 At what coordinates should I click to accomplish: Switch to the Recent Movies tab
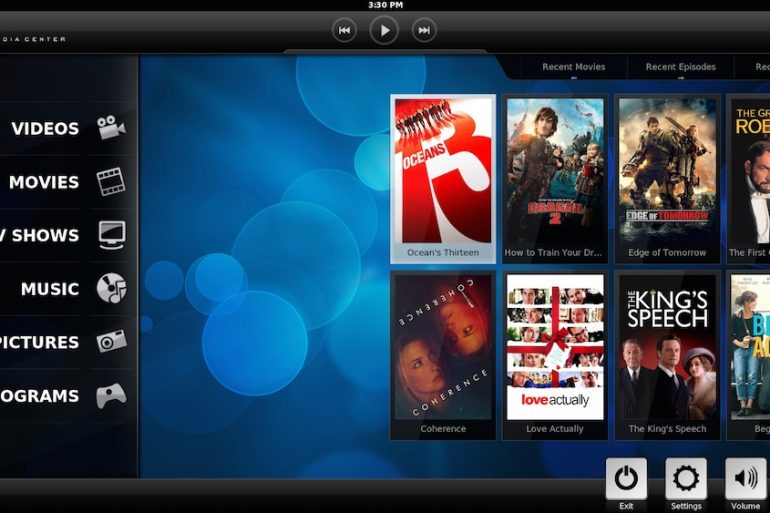pos(573,67)
